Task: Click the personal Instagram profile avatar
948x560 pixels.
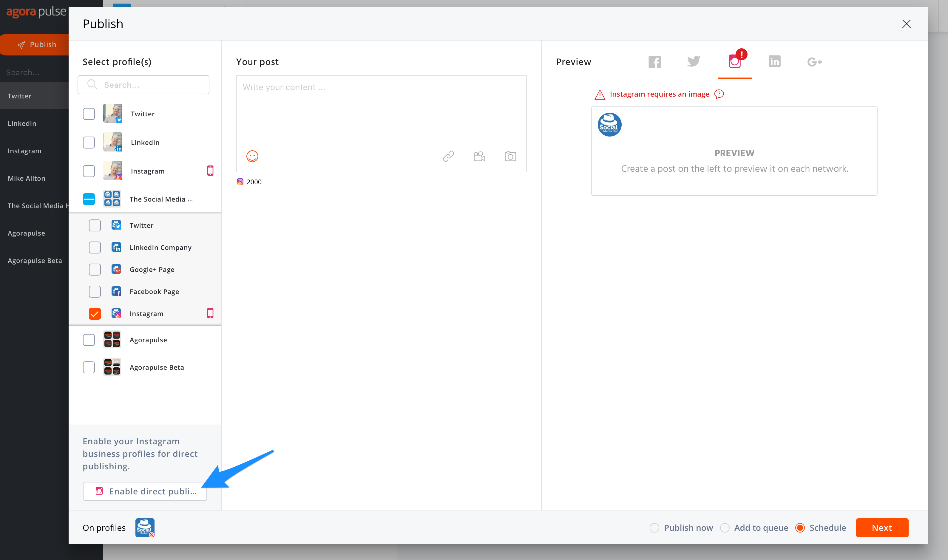Action: (112, 171)
